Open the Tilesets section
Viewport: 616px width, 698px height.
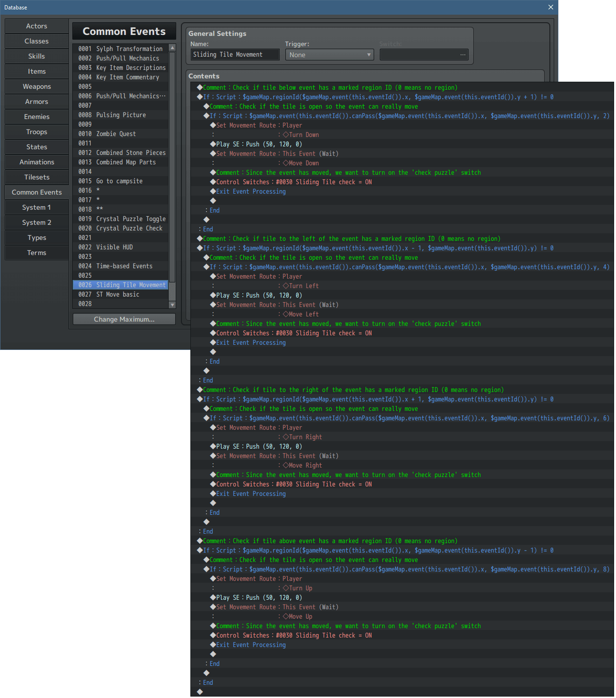[x=36, y=177]
